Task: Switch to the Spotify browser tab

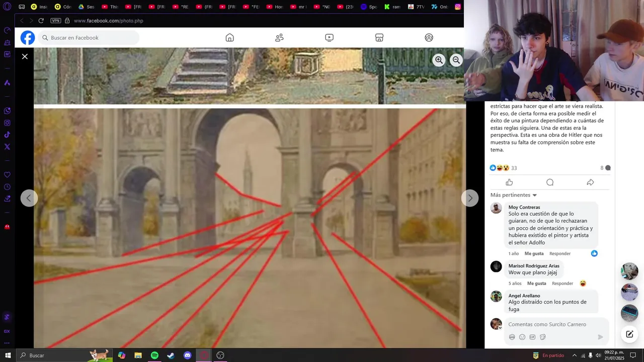Action: coord(369,7)
